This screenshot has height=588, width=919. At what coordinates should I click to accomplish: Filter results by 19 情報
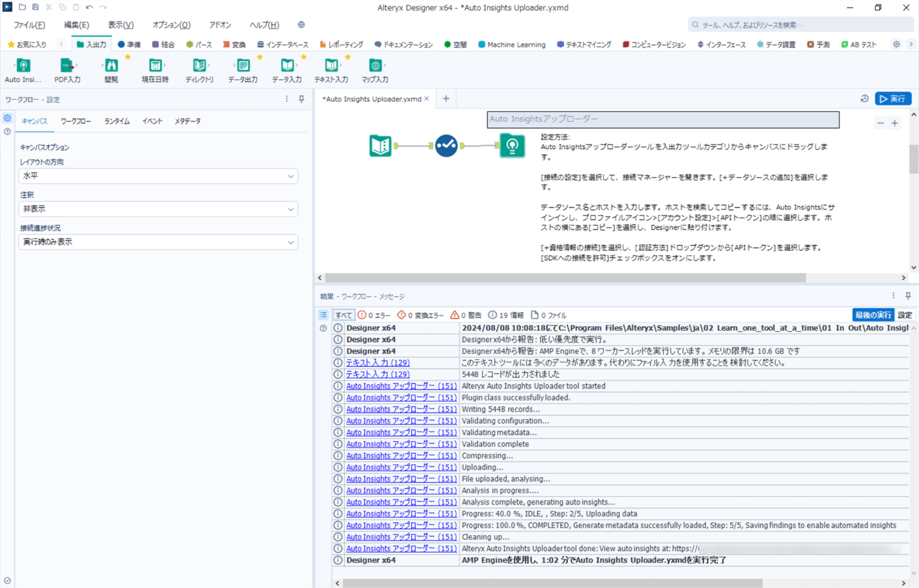(x=506, y=315)
